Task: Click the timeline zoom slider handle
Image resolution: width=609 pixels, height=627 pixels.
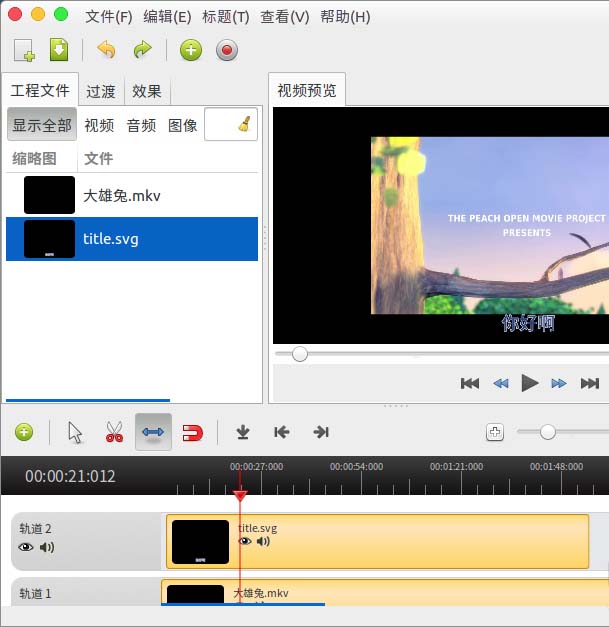Action: (x=547, y=432)
